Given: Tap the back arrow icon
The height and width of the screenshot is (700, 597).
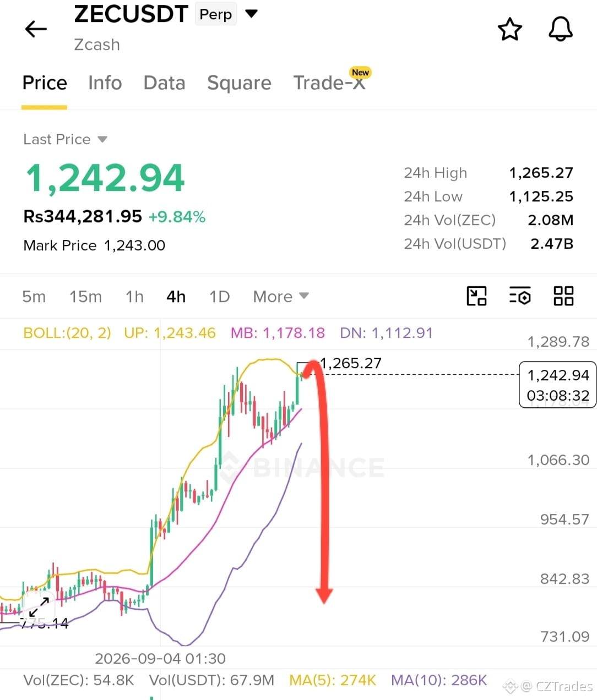Looking at the screenshot, I should [x=36, y=29].
